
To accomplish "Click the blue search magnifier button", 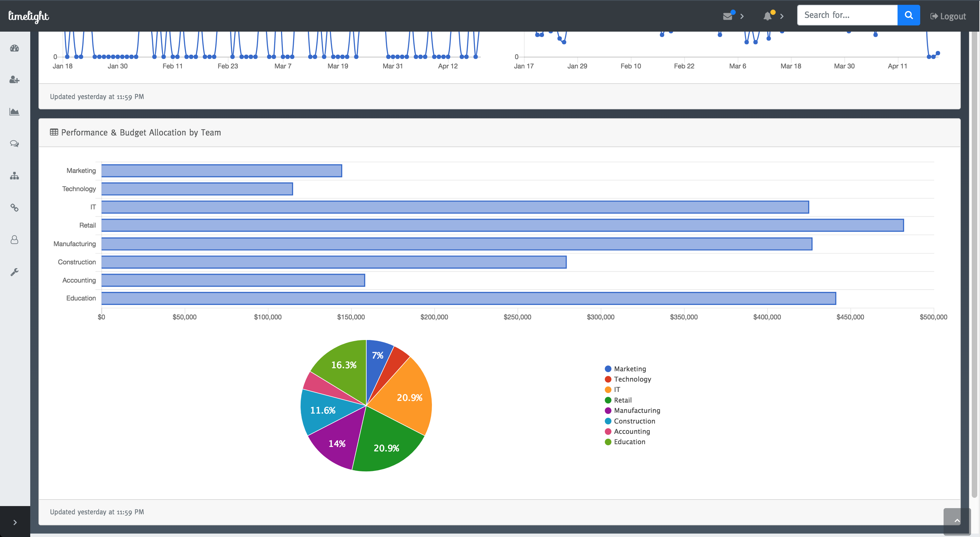I will coord(909,15).
